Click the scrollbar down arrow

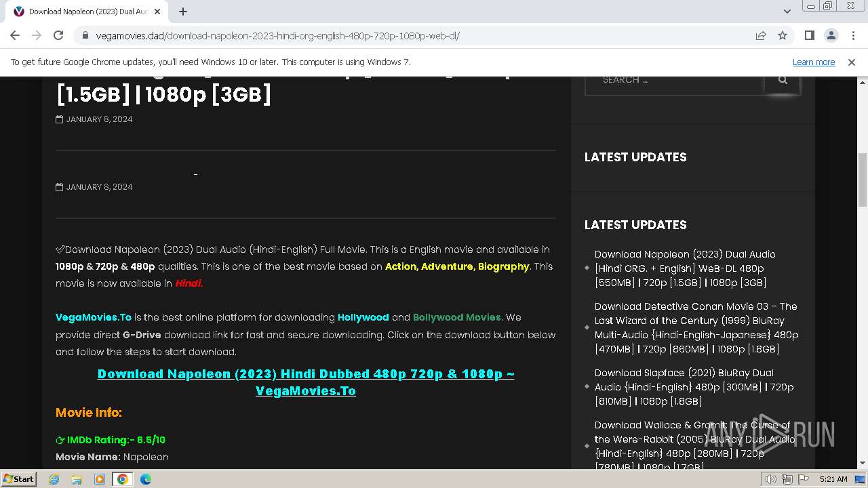click(863, 464)
